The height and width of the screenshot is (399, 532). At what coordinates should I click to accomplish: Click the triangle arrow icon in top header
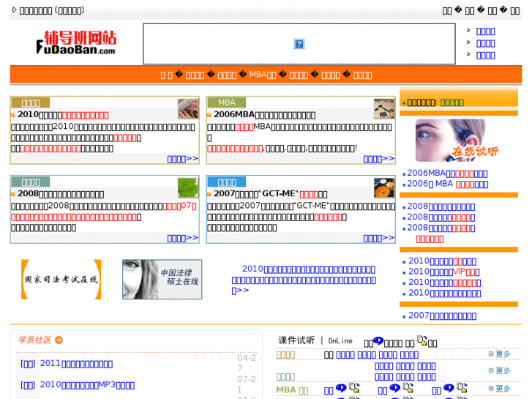tap(14, 10)
